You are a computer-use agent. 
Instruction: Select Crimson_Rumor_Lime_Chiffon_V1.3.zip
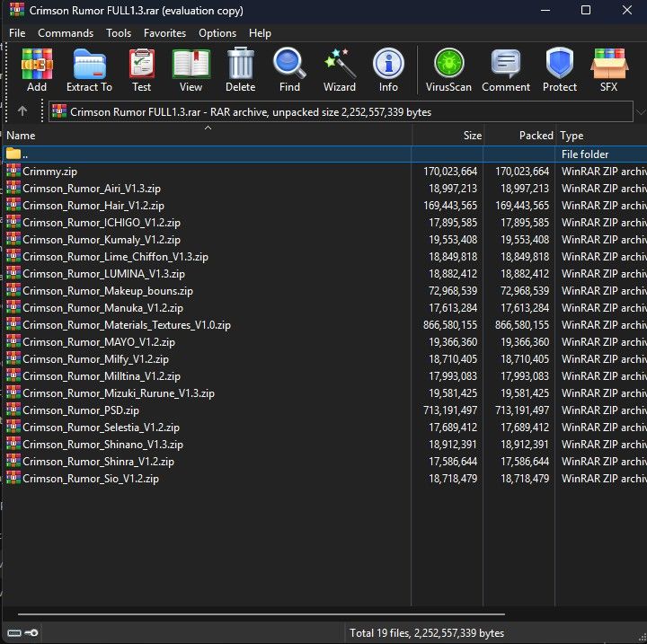pos(116,256)
